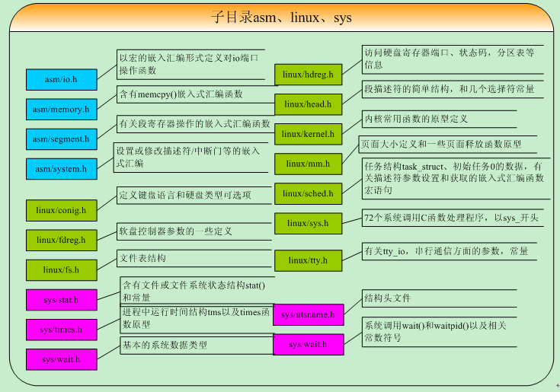Click text 有关tty_io，串行通信方面的参数，常量

pyautogui.click(x=446, y=251)
